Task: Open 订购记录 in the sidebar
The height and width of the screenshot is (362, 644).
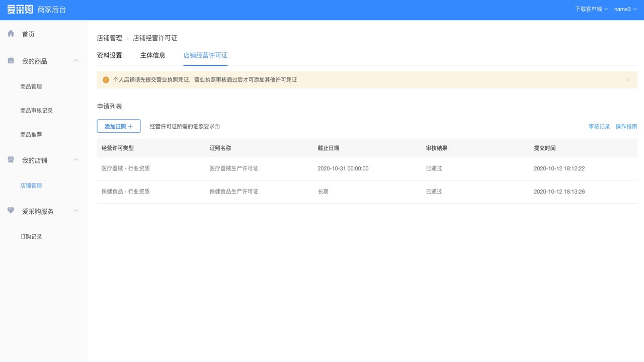Action: tap(31, 236)
